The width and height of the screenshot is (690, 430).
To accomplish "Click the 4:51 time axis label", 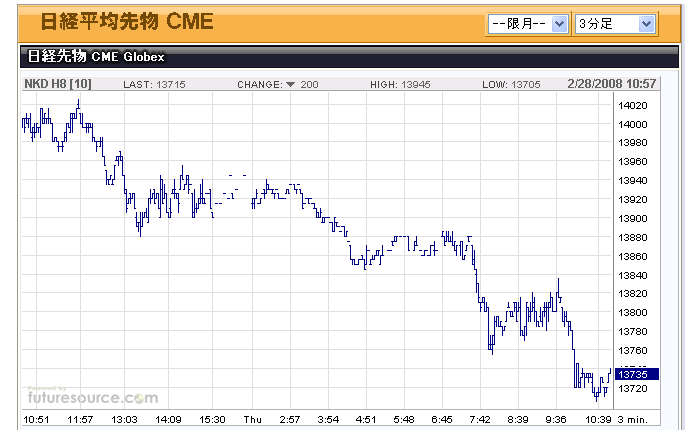I will click(366, 419).
